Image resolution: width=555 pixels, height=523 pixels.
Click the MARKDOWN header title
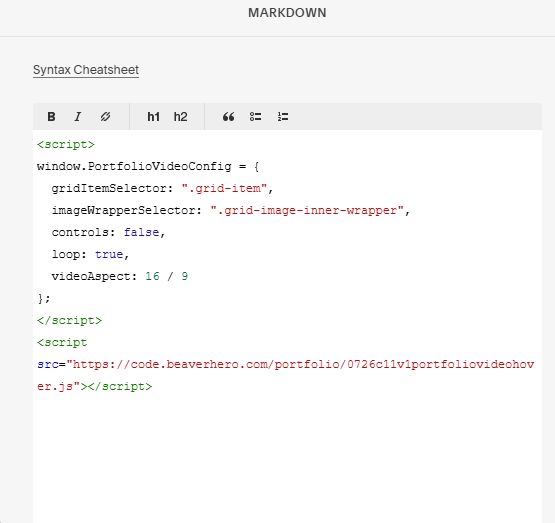287,13
